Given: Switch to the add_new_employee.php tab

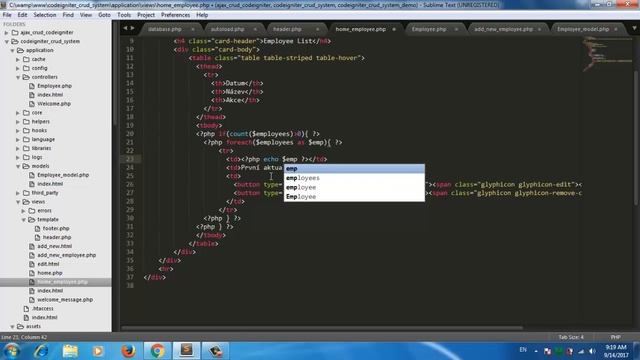Looking at the screenshot, I should [503, 29].
